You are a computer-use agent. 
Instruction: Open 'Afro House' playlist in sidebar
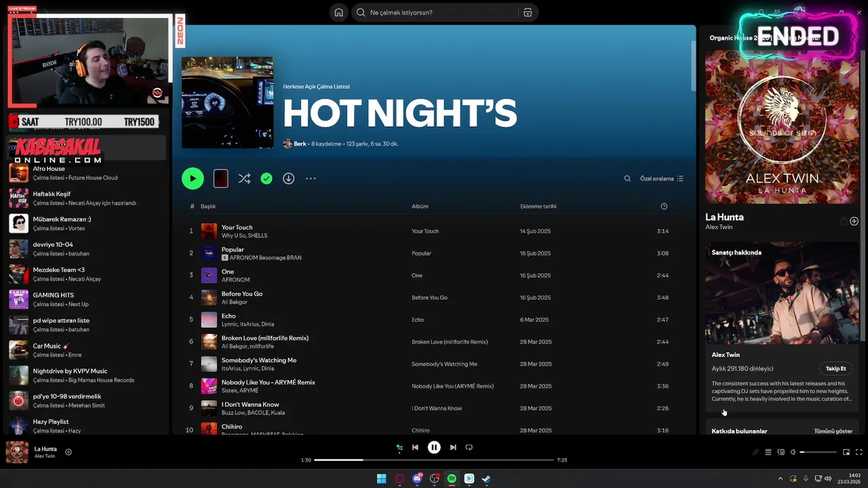point(87,173)
